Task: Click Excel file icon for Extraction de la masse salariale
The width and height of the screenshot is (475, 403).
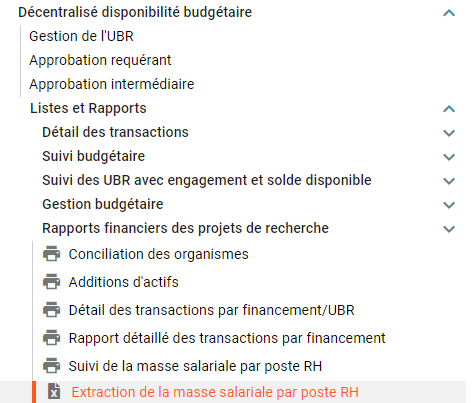Action: [x=54, y=391]
